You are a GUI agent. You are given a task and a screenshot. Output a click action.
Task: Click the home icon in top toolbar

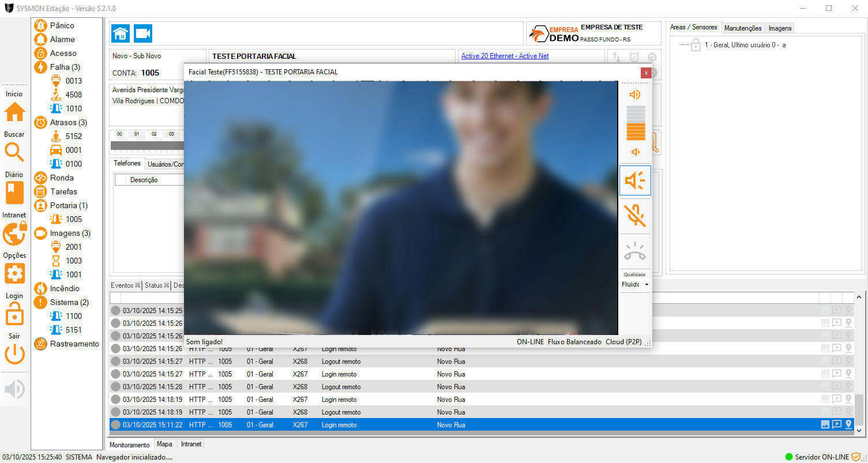(x=121, y=33)
